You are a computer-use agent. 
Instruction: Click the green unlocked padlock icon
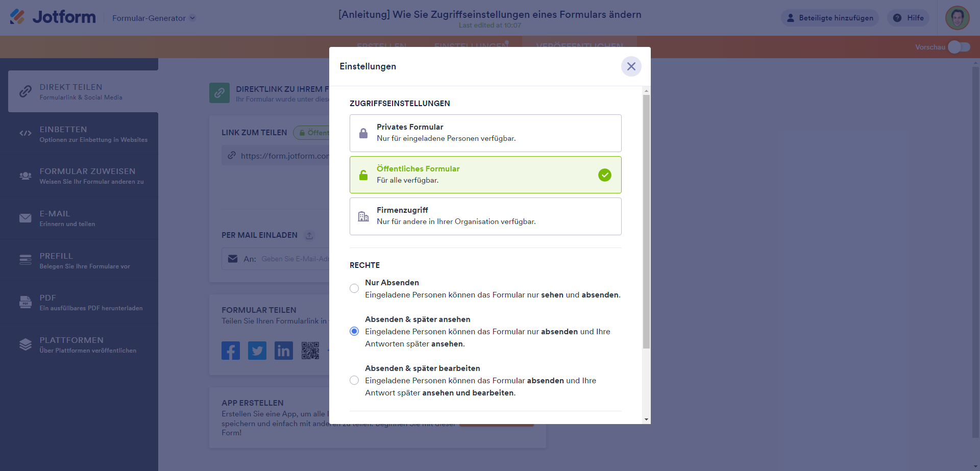363,175
